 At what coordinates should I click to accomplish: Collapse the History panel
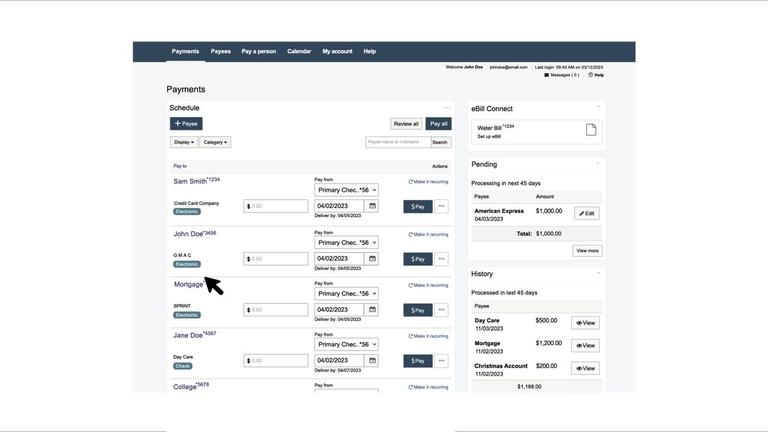click(x=598, y=273)
